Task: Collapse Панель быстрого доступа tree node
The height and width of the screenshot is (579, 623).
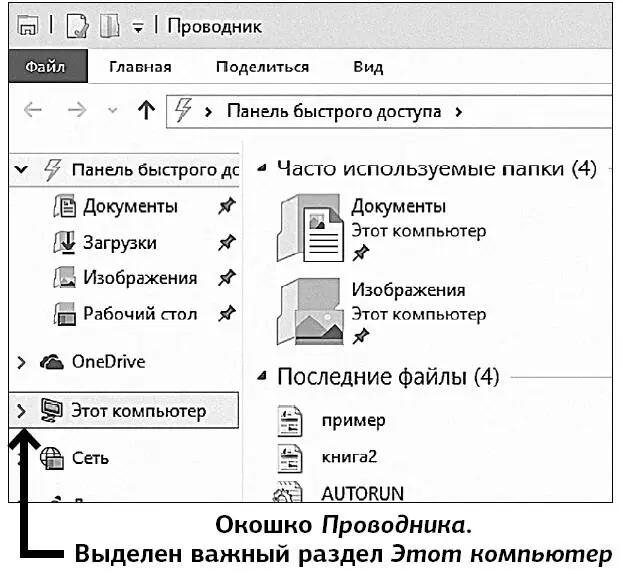Action: tap(21, 170)
